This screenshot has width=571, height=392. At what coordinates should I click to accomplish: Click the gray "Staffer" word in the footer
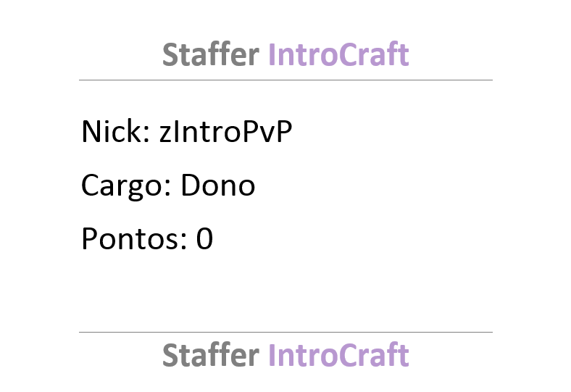coord(210,355)
